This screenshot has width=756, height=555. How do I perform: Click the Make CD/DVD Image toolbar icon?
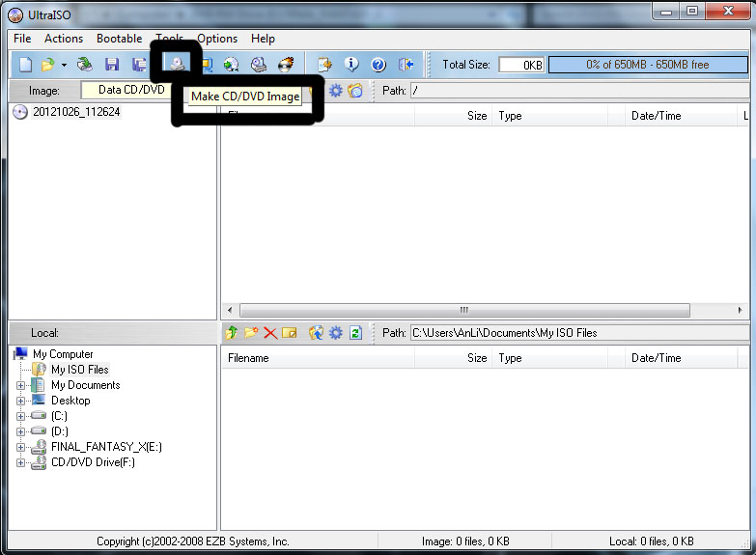pos(177,64)
